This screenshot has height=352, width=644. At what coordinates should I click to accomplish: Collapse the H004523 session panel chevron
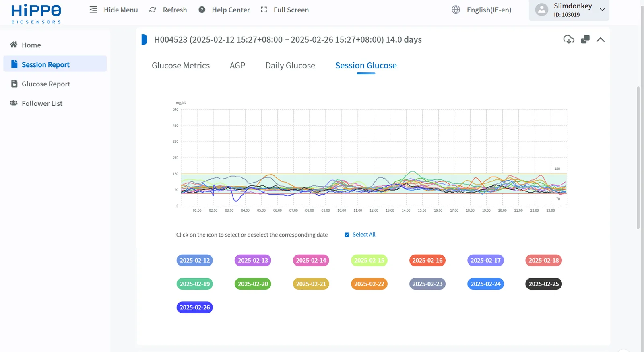[x=601, y=39]
